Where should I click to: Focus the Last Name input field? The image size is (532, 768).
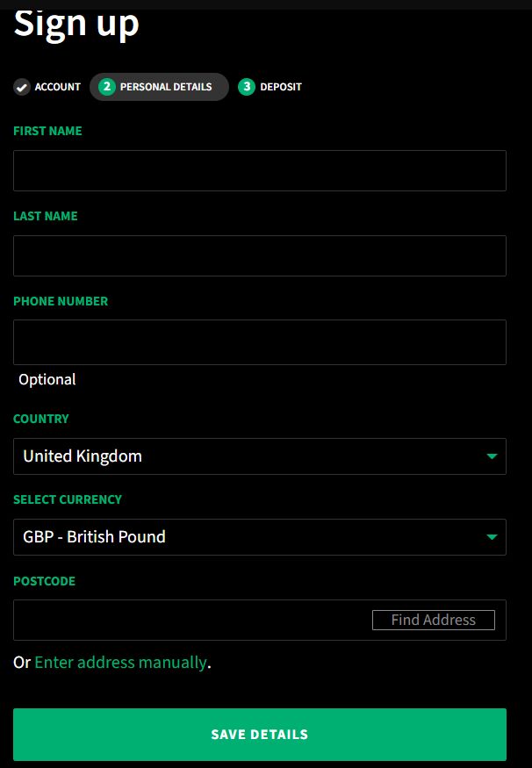pos(260,255)
